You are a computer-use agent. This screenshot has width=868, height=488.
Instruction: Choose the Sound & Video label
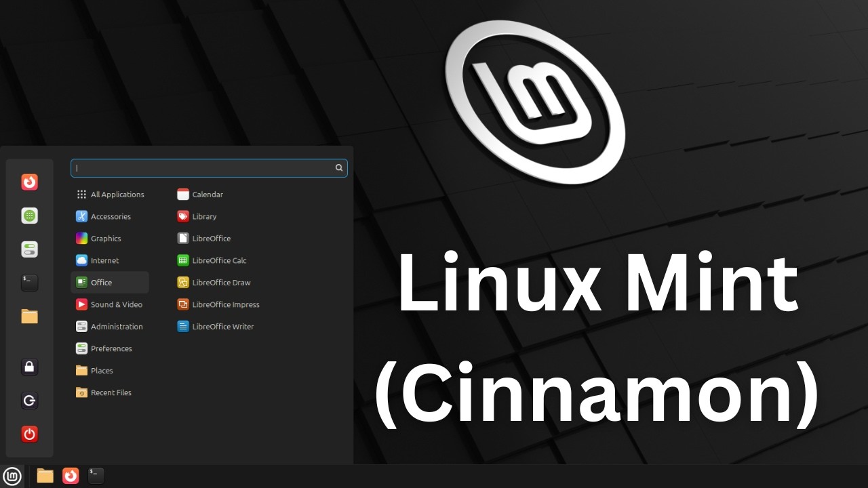pos(117,304)
